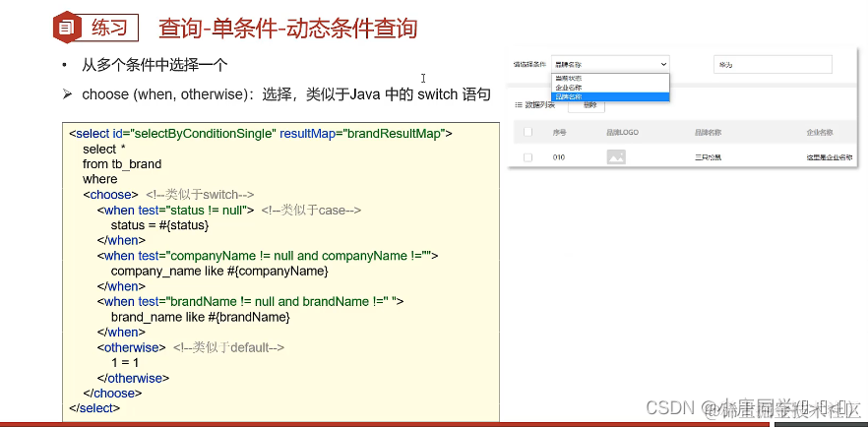
Task: Click the line starting with choose (when, otherwise)
Action: tap(286, 94)
